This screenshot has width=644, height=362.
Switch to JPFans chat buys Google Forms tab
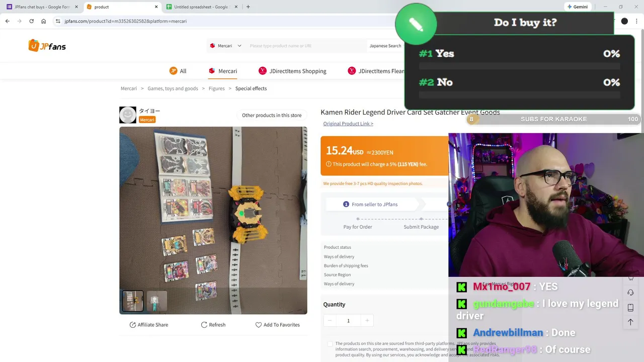[42, 7]
